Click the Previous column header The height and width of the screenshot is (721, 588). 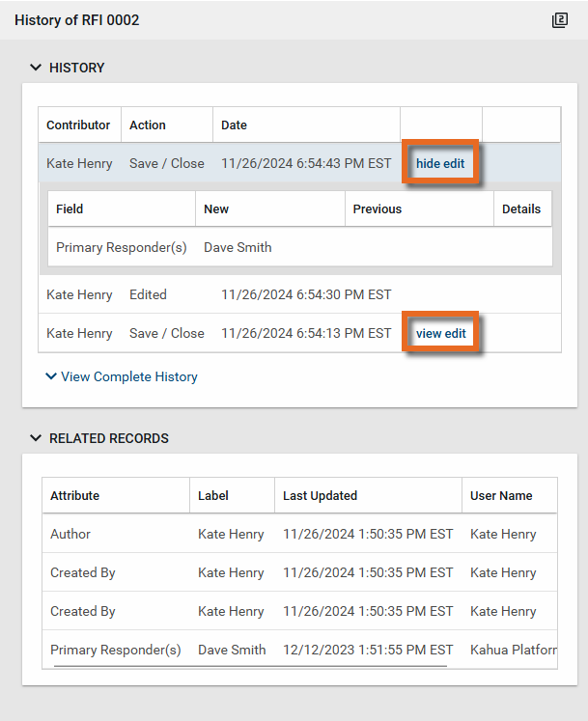pyautogui.click(x=378, y=208)
